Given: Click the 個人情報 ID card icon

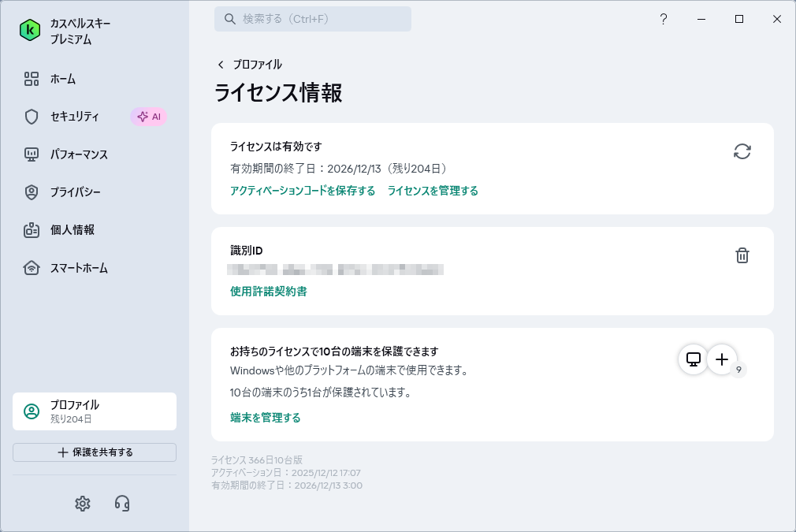Looking at the screenshot, I should (32, 230).
